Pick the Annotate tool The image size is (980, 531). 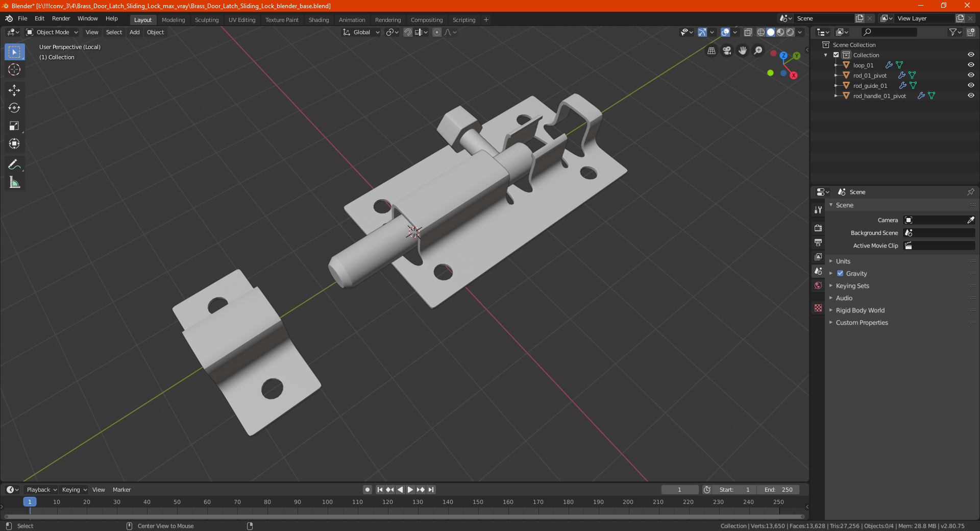(14, 164)
